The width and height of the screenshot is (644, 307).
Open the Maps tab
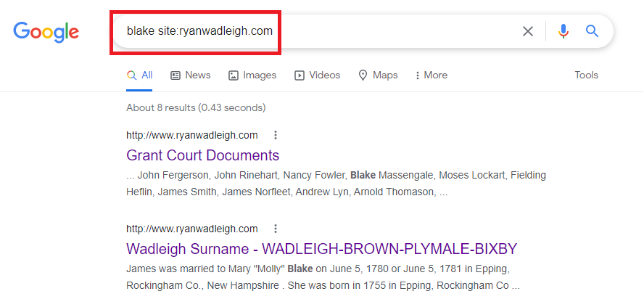click(x=378, y=75)
